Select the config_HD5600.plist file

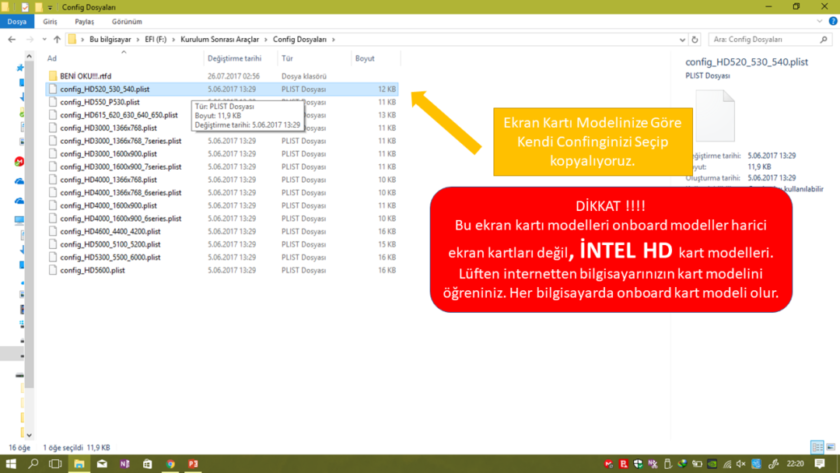(x=92, y=270)
